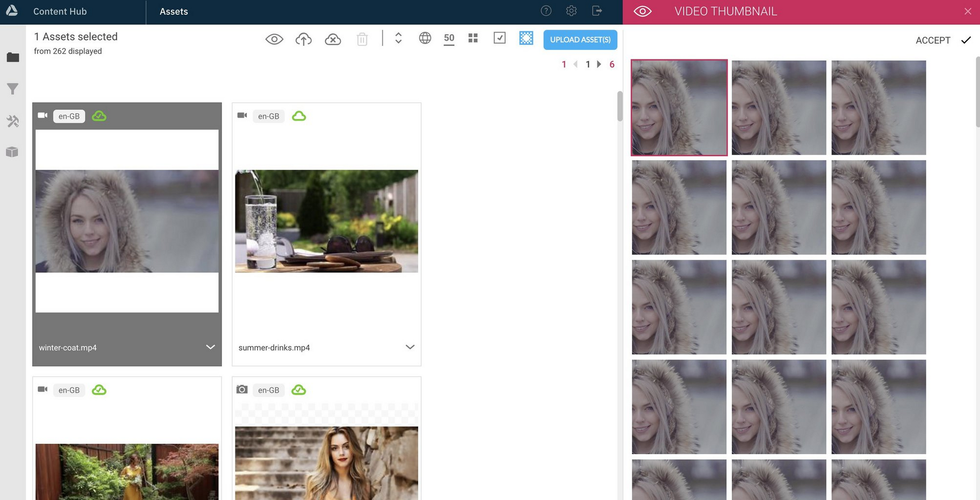This screenshot has height=500, width=980.
Task: Click video icon on the garden video card
Action: point(43,389)
